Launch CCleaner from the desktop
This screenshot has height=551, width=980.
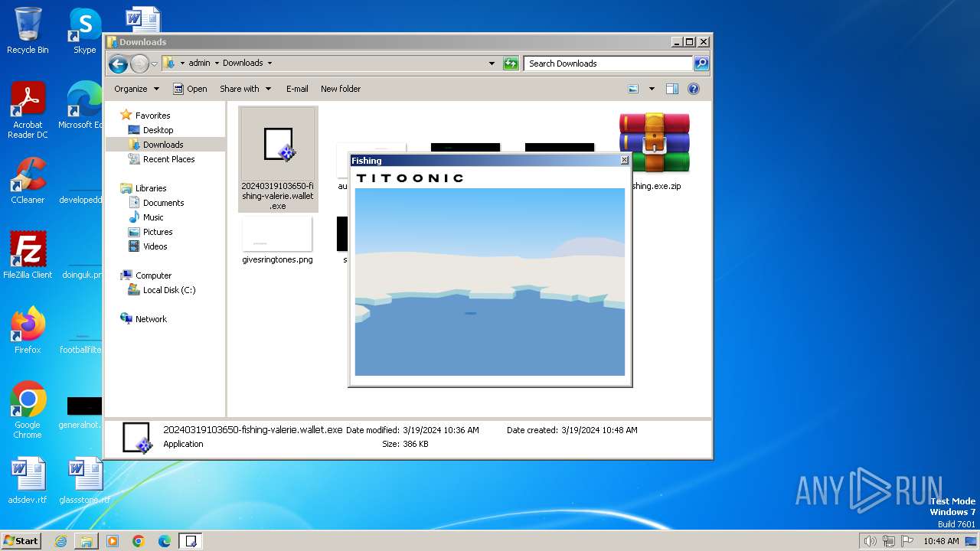pos(28,181)
